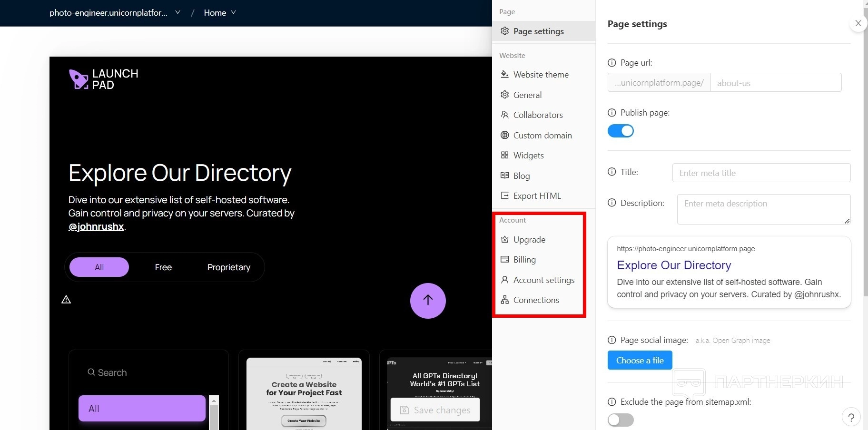Click the Export HTML icon
The height and width of the screenshot is (430, 868).
(504, 195)
